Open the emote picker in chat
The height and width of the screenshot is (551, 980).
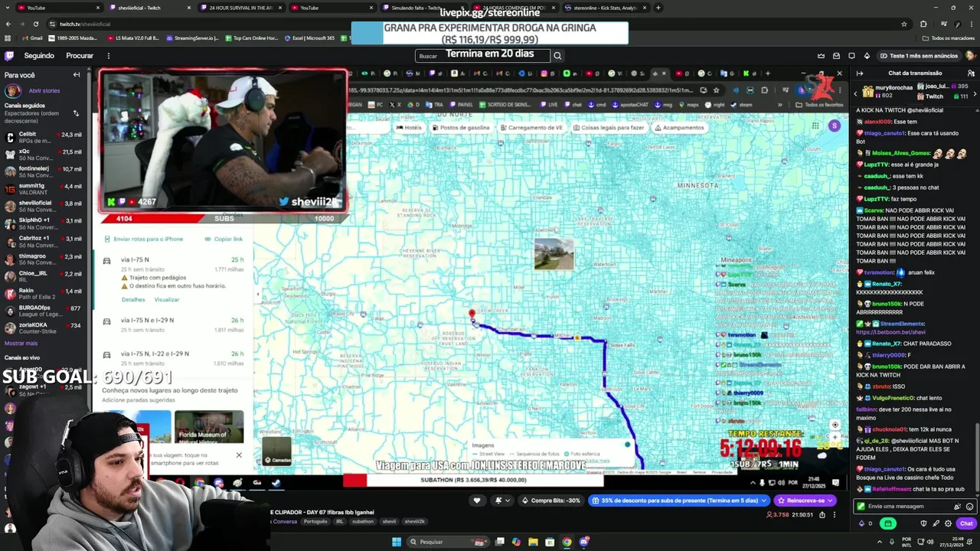click(x=969, y=507)
